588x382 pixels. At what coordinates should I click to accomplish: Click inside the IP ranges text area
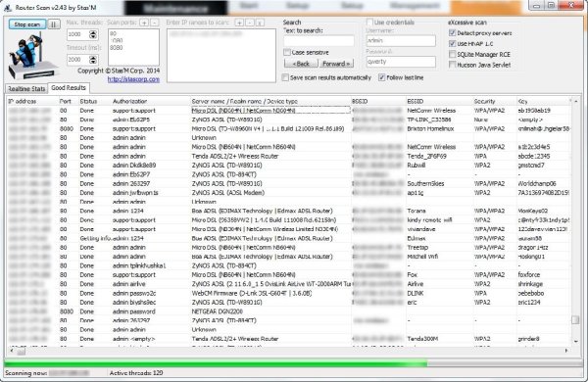(221, 56)
